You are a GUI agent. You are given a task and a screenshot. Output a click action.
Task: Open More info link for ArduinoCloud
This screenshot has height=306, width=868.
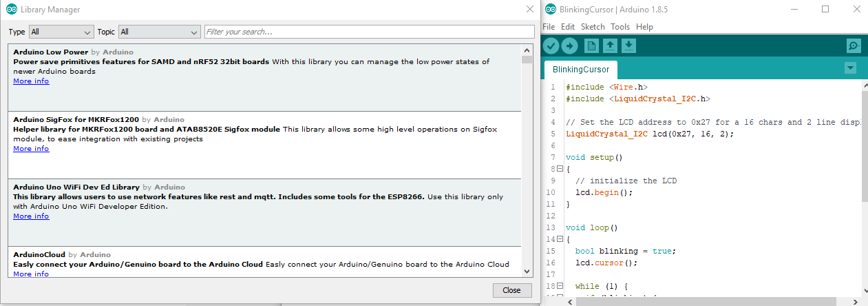31,274
